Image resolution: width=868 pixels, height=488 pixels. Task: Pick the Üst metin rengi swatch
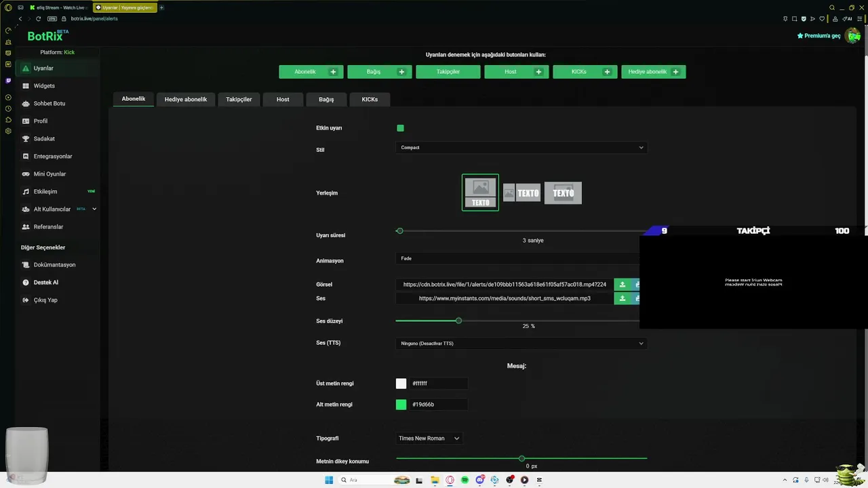point(401,384)
